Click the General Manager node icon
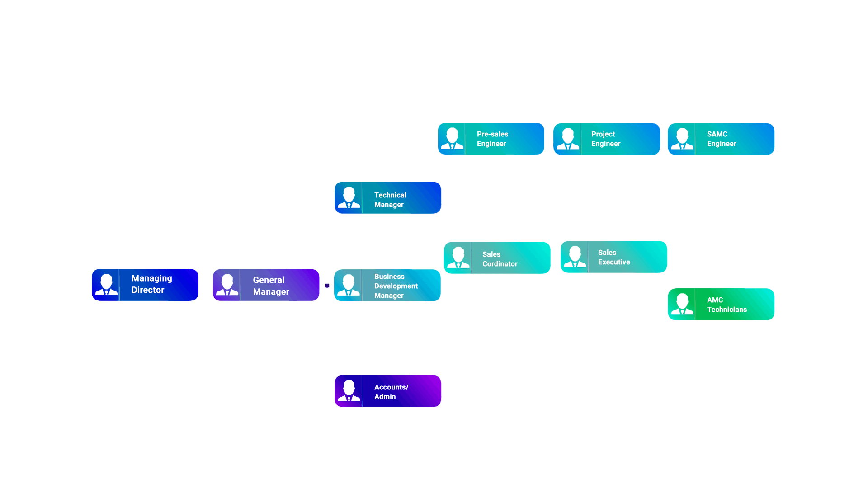 [x=228, y=284]
